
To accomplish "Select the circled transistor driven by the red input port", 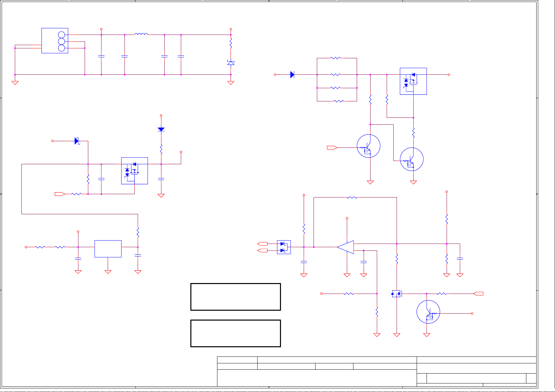I will pos(369,146).
